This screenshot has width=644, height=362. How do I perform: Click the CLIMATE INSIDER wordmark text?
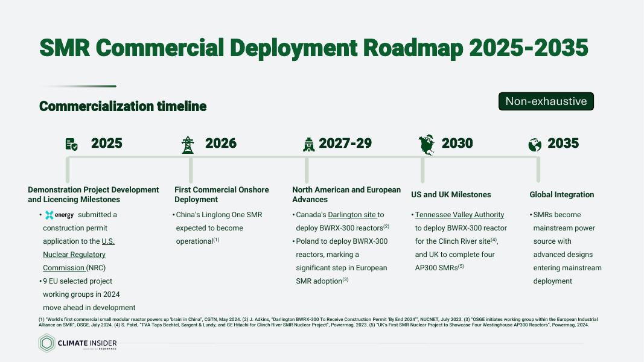pyautogui.click(x=87, y=343)
